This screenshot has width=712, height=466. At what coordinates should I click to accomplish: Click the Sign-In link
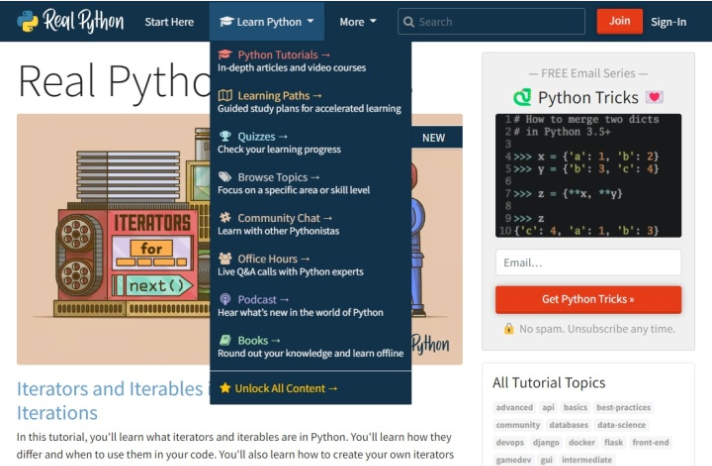pos(668,22)
